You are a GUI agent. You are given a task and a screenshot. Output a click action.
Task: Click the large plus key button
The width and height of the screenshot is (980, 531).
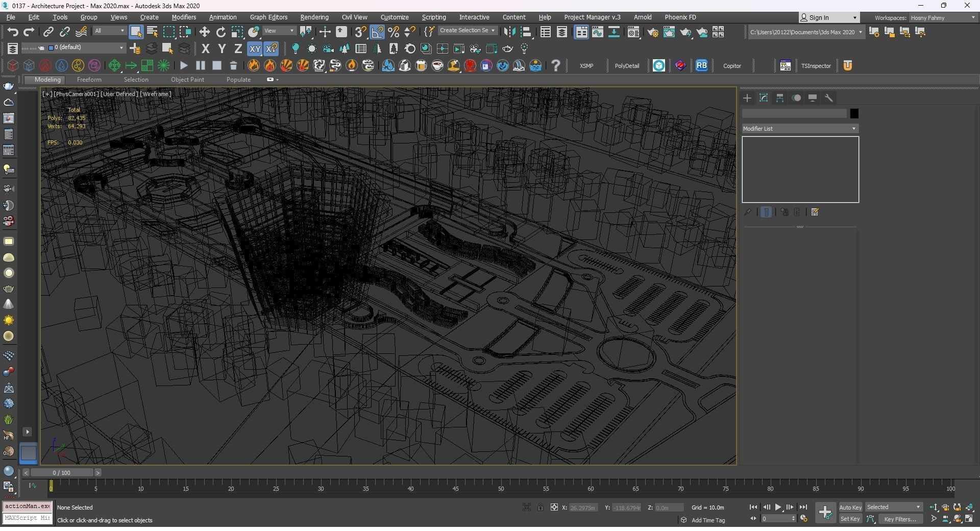pos(825,513)
